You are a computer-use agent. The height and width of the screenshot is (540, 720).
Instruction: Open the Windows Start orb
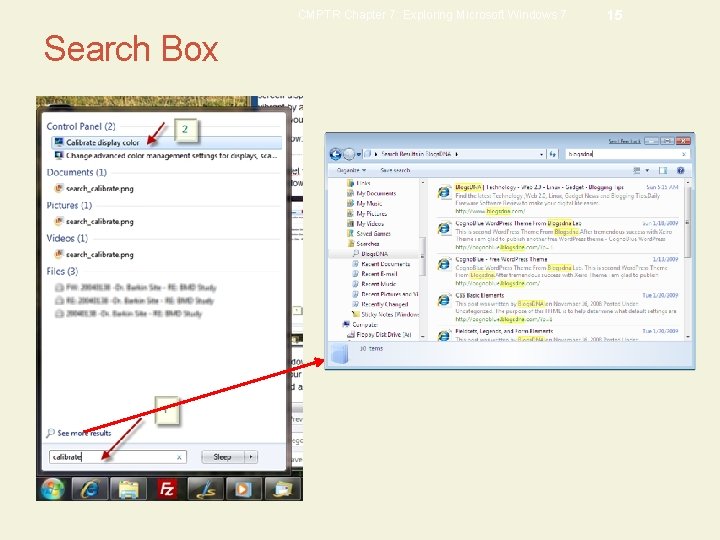(x=52, y=489)
